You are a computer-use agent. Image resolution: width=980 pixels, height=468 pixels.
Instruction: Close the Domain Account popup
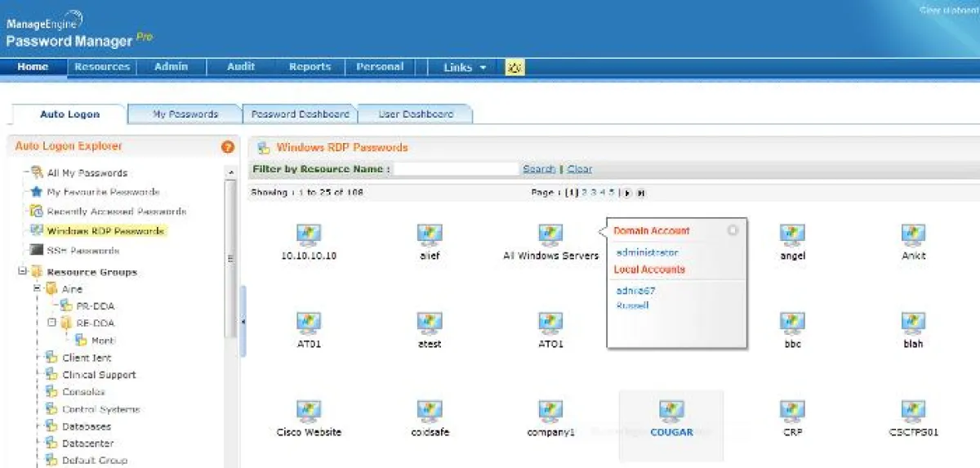tap(733, 230)
